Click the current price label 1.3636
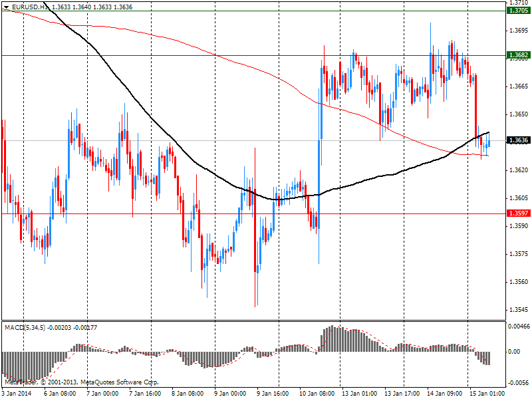Image resolution: width=532 pixels, height=399 pixels. tap(519, 140)
